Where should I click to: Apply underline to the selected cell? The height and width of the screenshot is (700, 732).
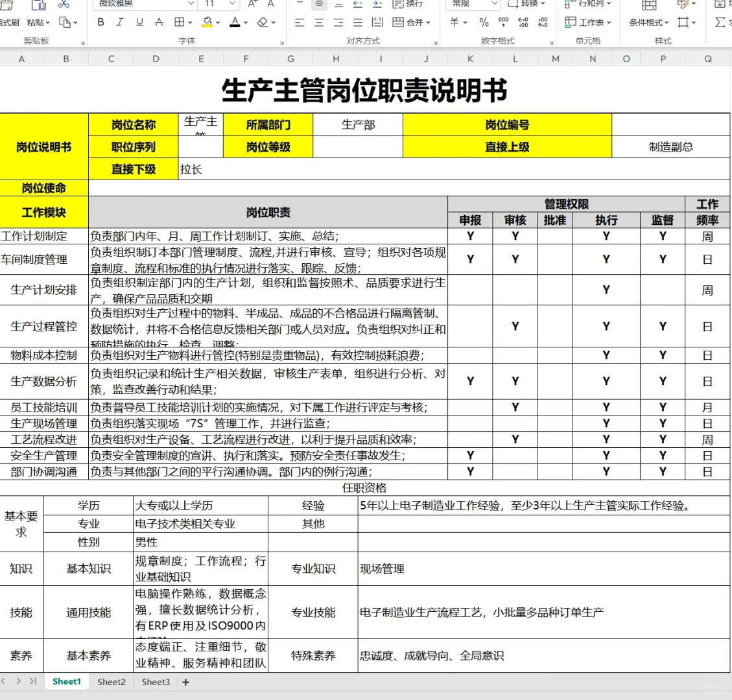tap(139, 21)
